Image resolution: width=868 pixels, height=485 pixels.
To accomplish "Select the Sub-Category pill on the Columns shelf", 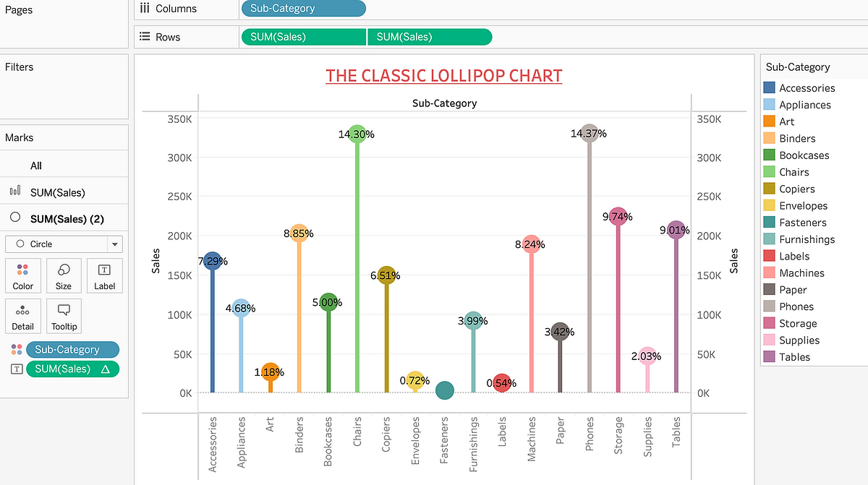I will [x=303, y=9].
